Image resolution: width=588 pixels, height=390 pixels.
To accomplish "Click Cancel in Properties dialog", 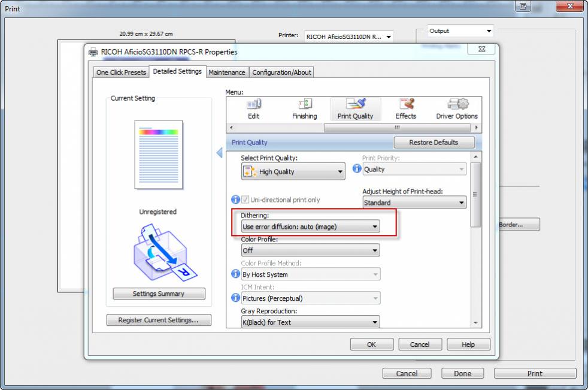I will tap(420, 344).
